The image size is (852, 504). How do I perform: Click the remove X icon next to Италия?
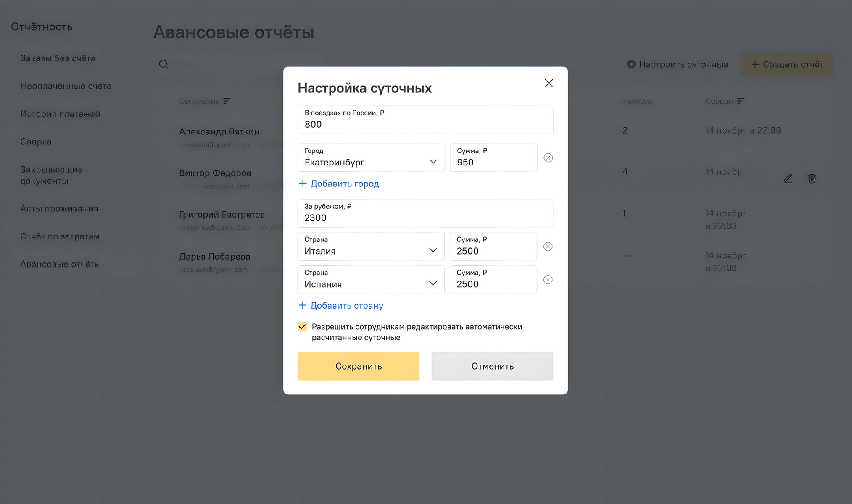tap(548, 247)
